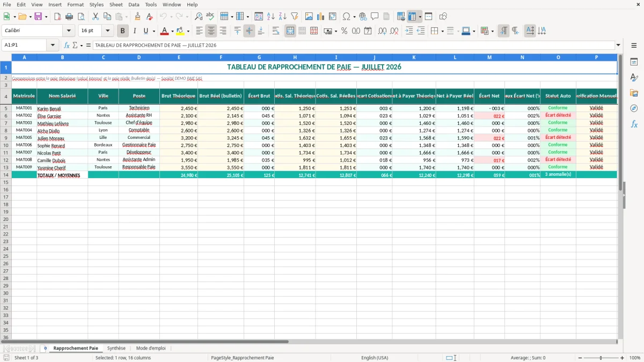
Task: Toggle Wrap Text
Action: [276, 31]
